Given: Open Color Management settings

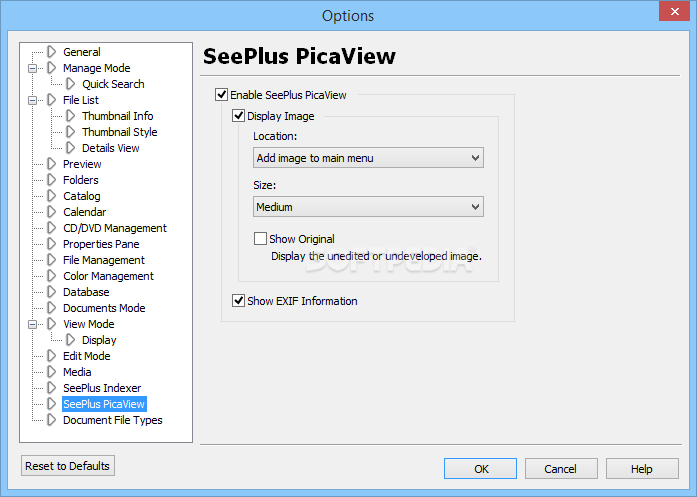Looking at the screenshot, I should click(x=108, y=276).
